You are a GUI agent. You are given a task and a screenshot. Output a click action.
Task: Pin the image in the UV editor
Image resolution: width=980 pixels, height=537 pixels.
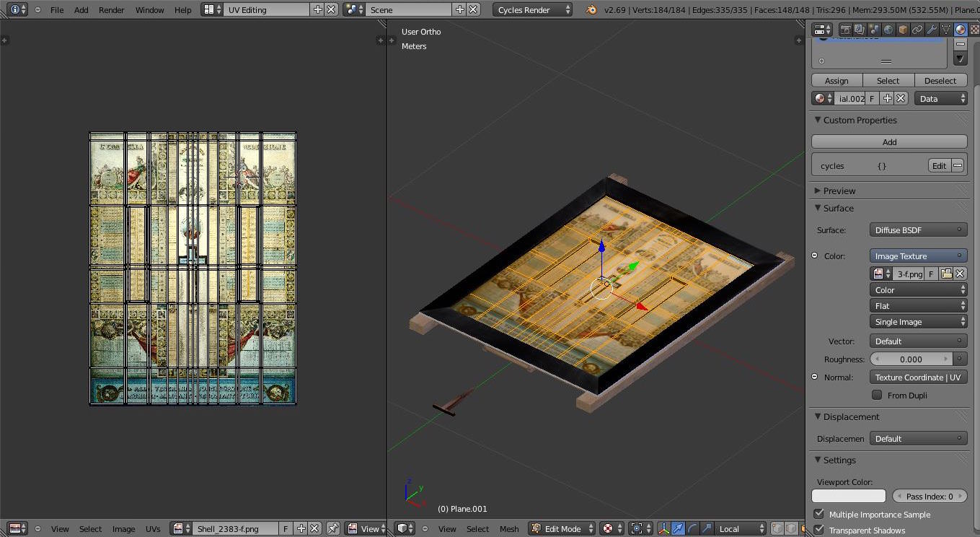[x=333, y=528]
